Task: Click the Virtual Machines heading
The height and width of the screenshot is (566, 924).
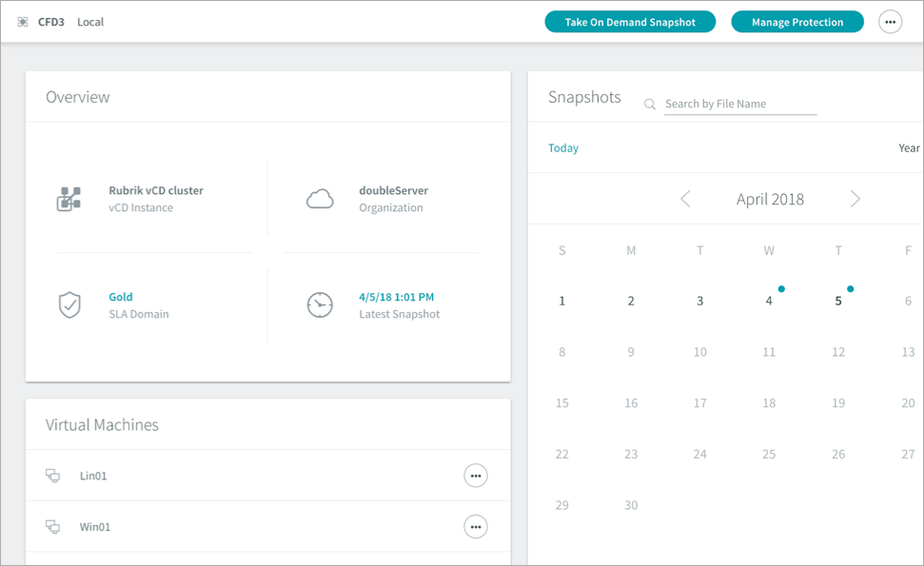Action: pyautogui.click(x=102, y=424)
